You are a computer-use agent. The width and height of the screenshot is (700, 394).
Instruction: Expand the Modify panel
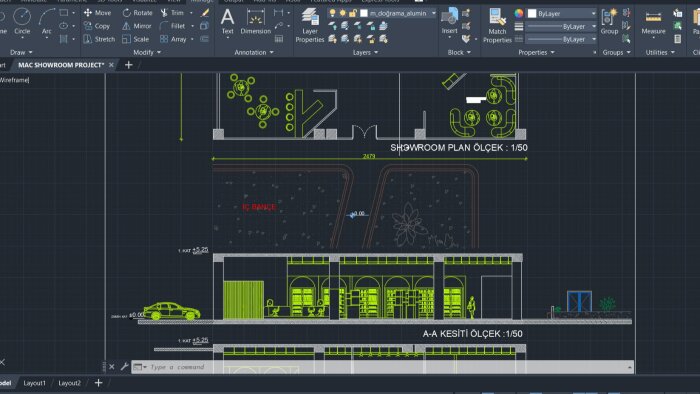click(x=147, y=52)
